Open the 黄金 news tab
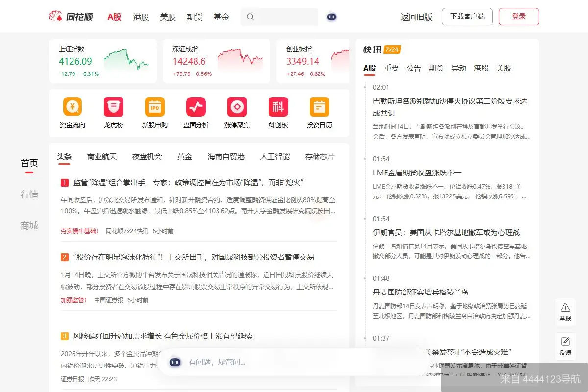The image size is (588, 392). pyautogui.click(x=184, y=156)
